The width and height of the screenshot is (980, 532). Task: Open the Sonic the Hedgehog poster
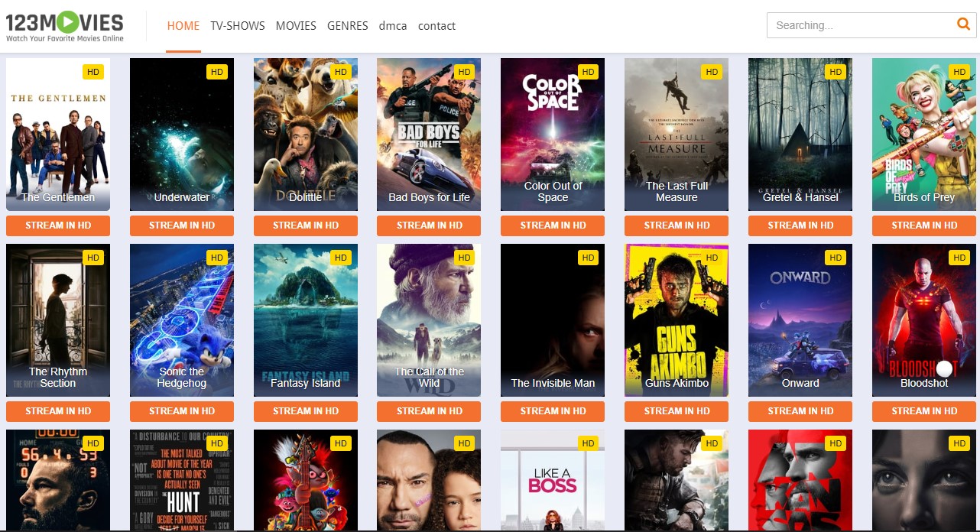pos(182,320)
